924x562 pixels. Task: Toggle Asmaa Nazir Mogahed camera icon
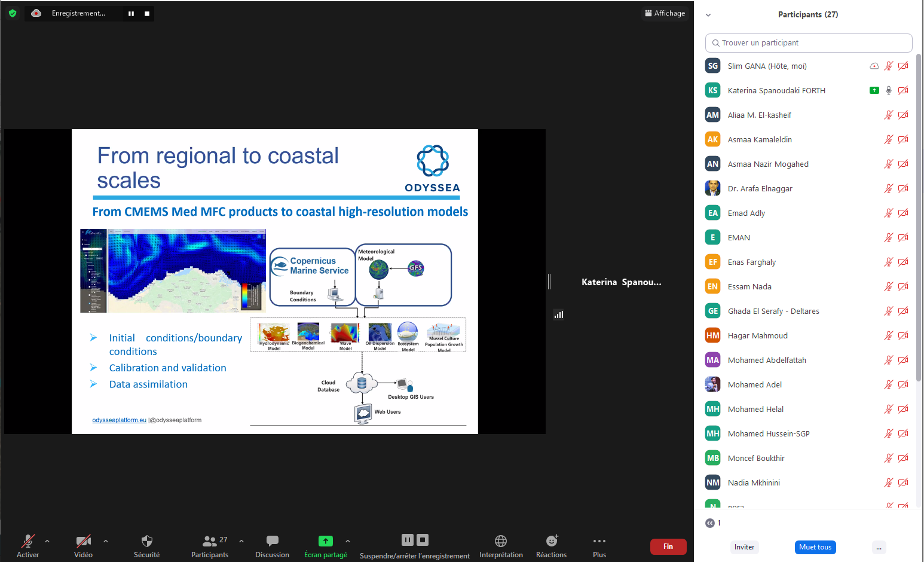(x=903, y=164)
